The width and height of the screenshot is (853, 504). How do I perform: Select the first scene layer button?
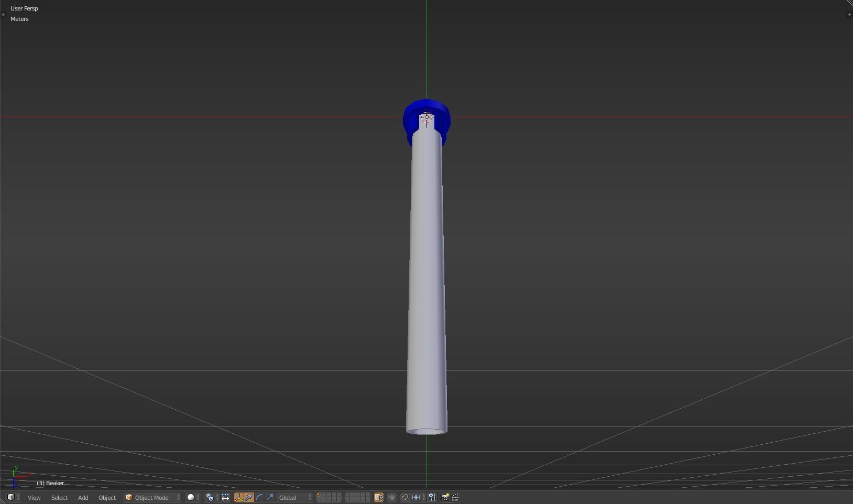point(319,495)
